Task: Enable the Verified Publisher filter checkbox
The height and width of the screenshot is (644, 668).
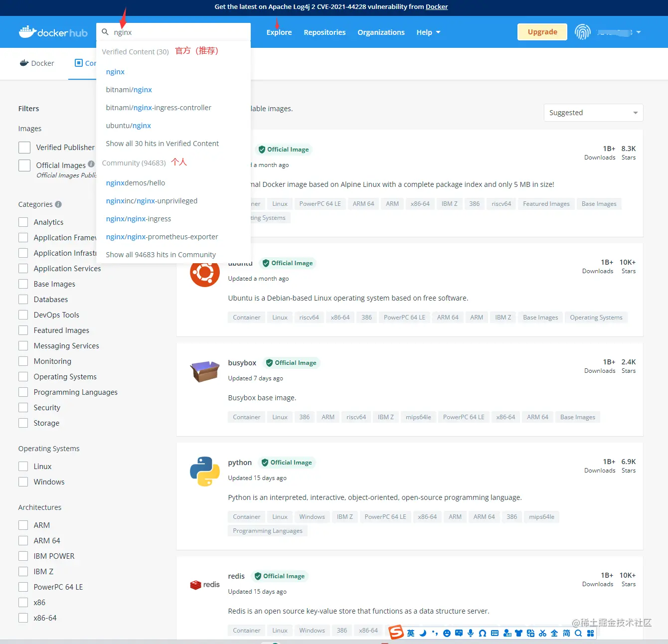Action: point(24,147)
